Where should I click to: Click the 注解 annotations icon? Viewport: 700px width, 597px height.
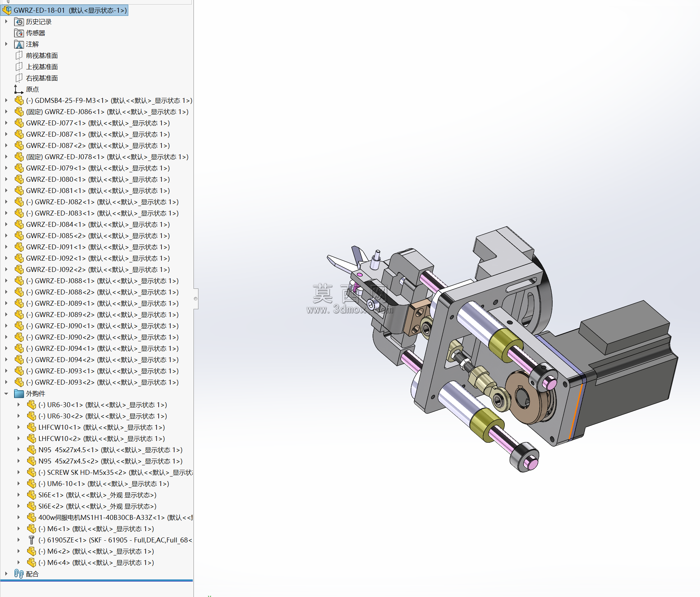(19, 44)
